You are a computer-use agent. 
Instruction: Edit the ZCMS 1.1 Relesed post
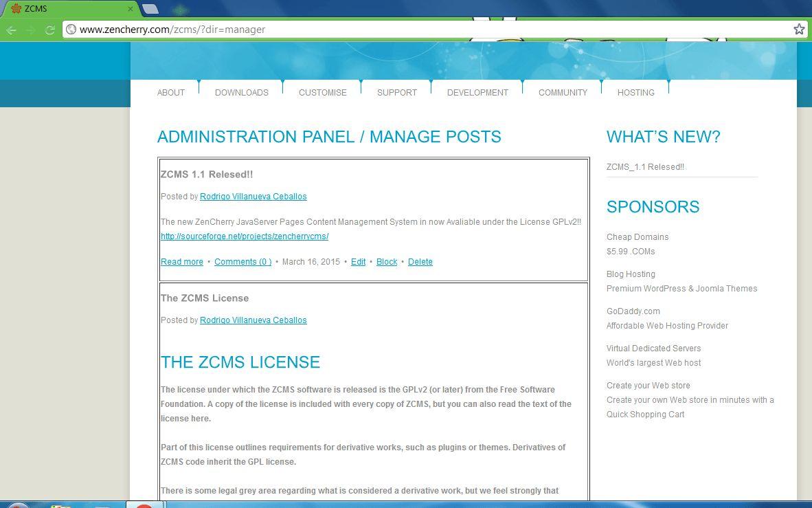[359, 262]
